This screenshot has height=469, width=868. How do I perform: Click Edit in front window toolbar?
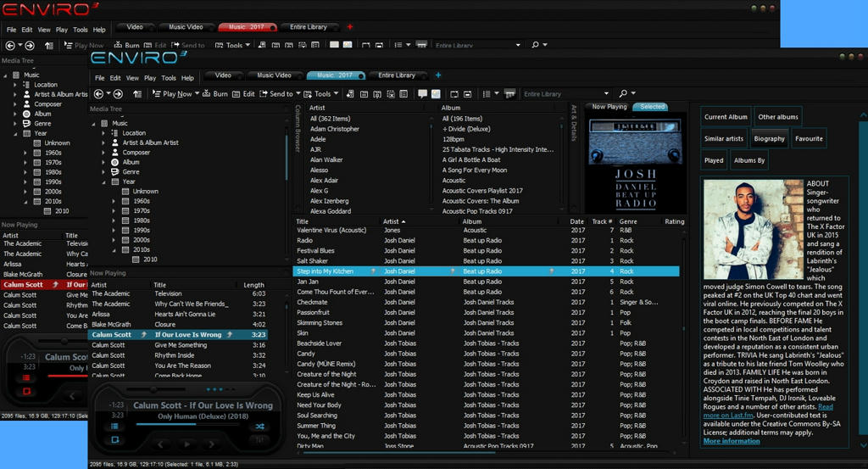pyautogui.click(x=243, y=94)
